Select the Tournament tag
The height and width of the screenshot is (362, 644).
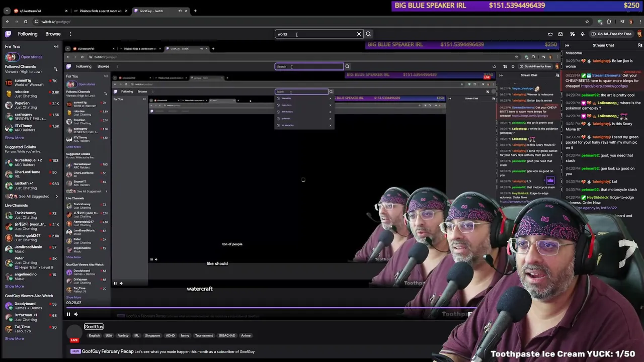[204, 335]
